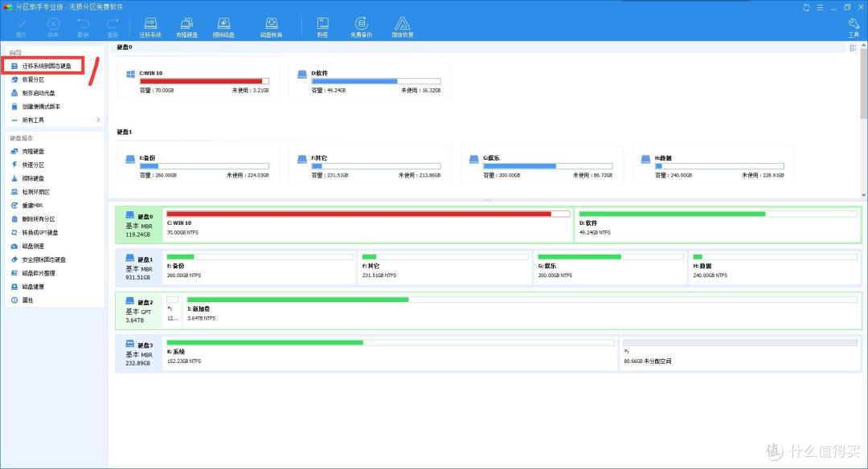Select the 未分配空间 block on 硬盘3
Image resolution: width=868 pixels, height=469 pixels.
740,352
